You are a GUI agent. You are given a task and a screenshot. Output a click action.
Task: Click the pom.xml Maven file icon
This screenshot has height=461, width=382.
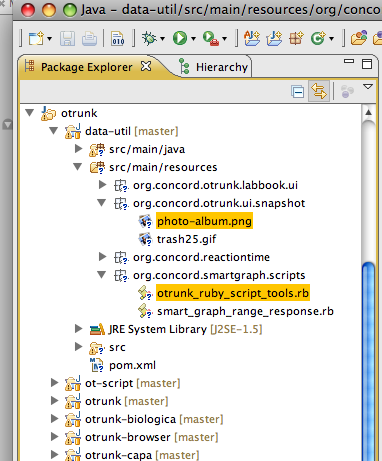pos(97,365)
